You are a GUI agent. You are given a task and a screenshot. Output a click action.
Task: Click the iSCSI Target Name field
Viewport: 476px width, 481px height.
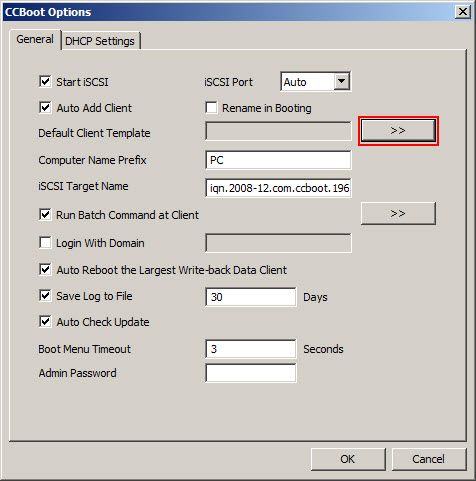point(278,188)
